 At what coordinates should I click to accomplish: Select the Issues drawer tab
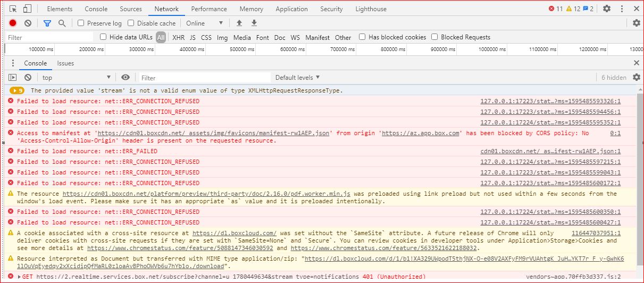click(66, 63)
